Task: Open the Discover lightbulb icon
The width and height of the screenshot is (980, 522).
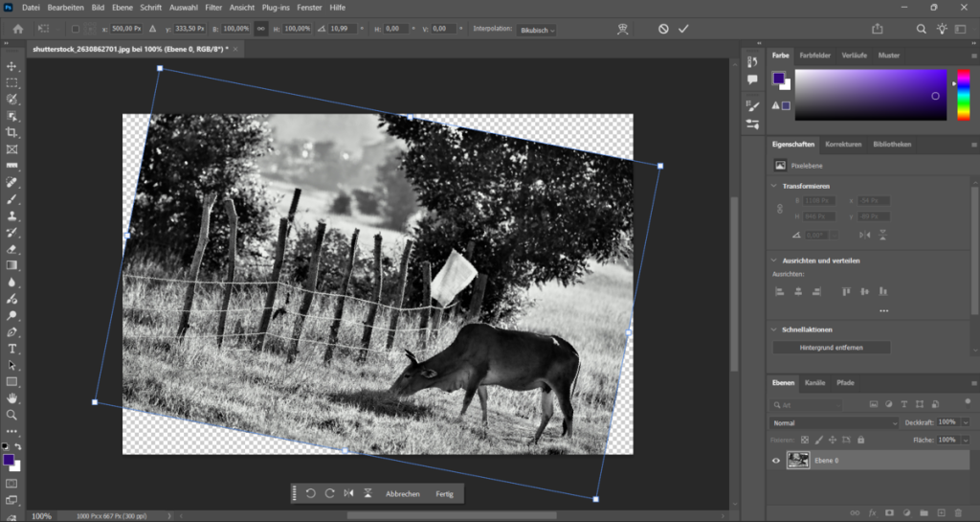Action: point(942,29)
